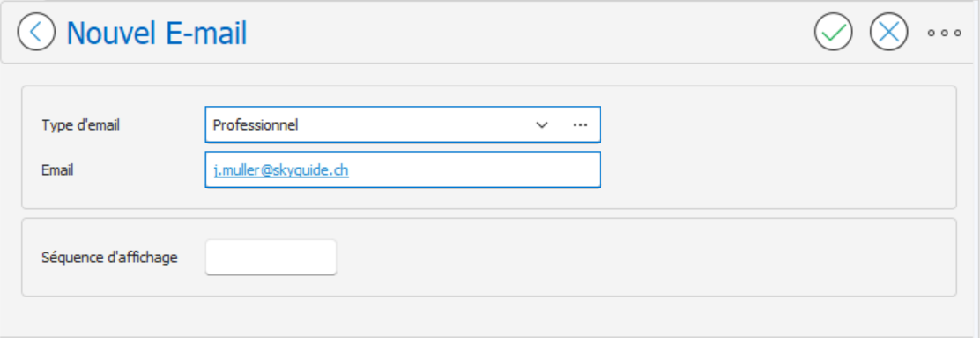Select the Type d'email label
This screenshot has width=980, height=338.
[x=80, y=125]
